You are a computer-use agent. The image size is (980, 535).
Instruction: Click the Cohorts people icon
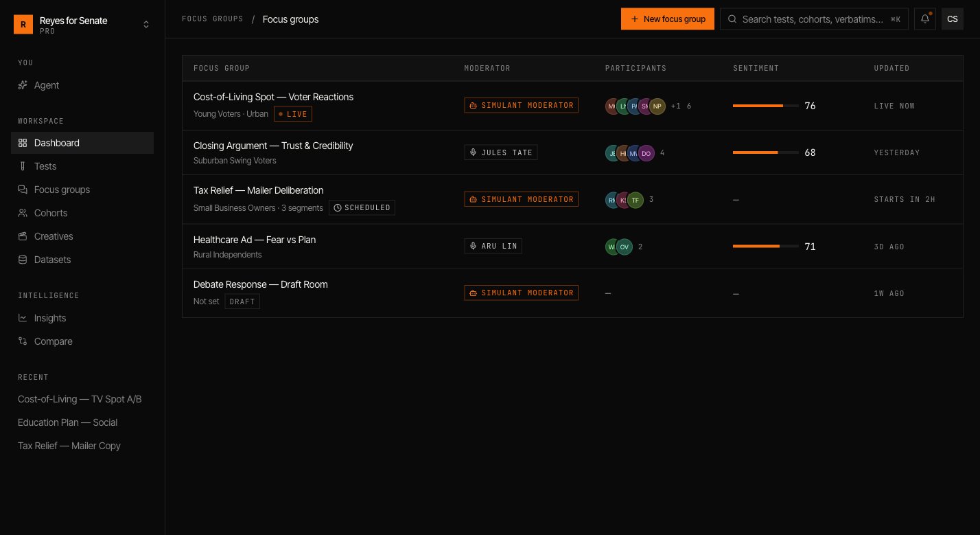(x=23, y=213)
